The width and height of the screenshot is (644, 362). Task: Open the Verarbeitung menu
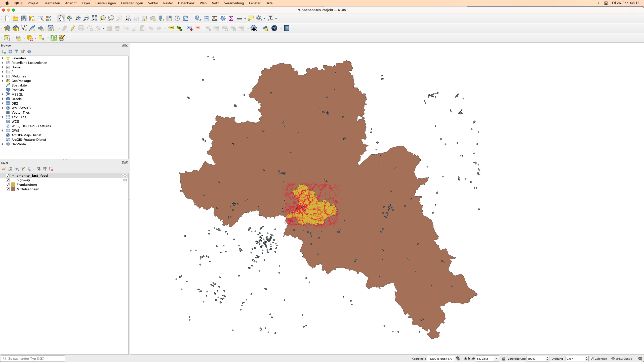tap(234, 3)
